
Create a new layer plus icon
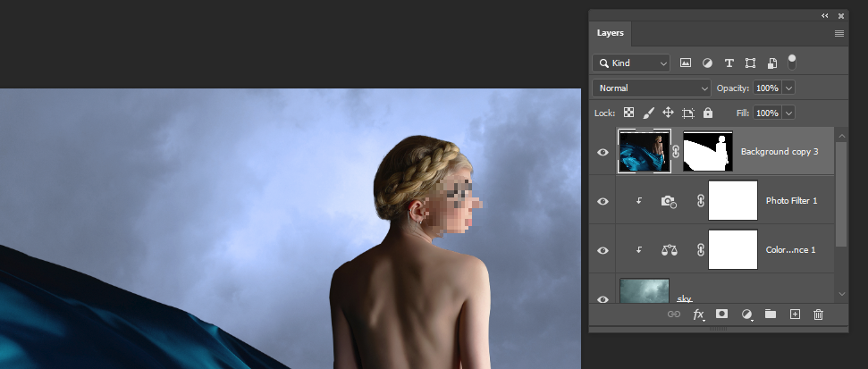pyautogui.click(x=795, y=314)
